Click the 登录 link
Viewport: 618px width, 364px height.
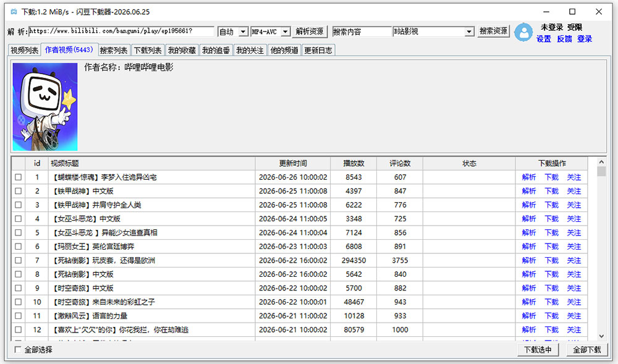[585, 39]
